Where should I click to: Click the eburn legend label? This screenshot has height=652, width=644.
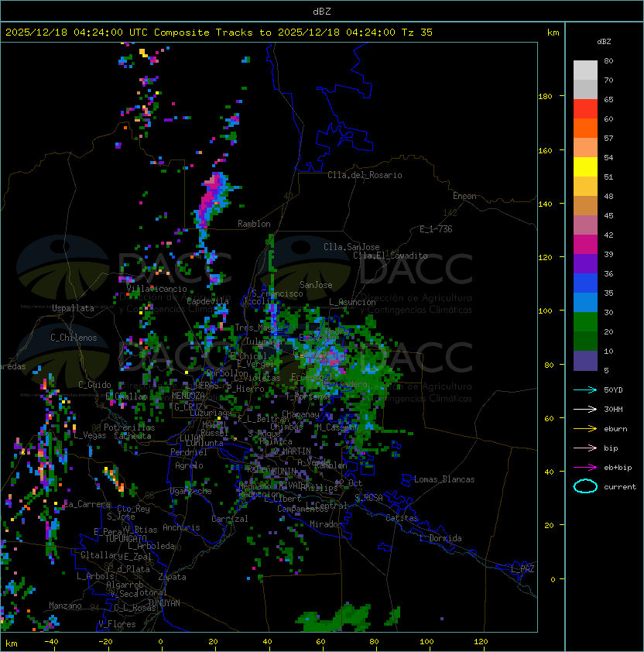coord(615,429)
